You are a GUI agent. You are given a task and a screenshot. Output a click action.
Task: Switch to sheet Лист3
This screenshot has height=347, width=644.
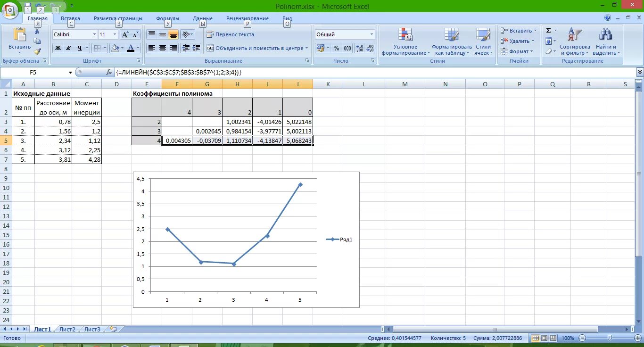(92, 330)
